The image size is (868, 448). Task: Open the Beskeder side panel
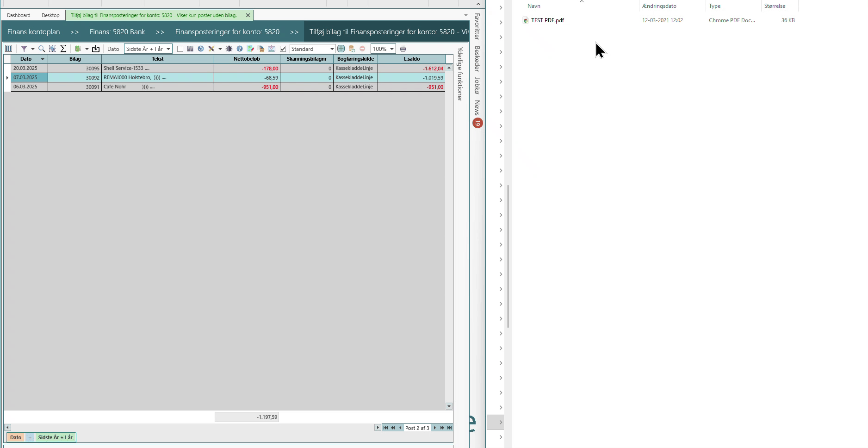pos(477,58)
